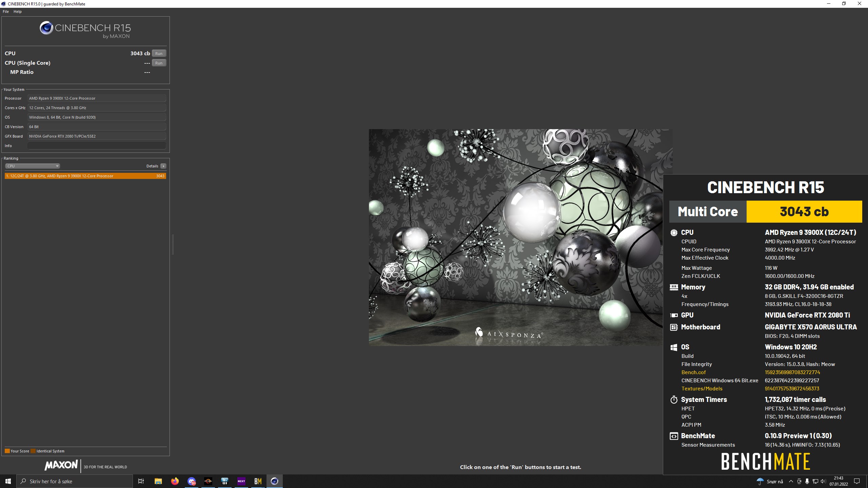Click the Memory module icon in BenchMate
868x488 pixels.
pos(674,287)
